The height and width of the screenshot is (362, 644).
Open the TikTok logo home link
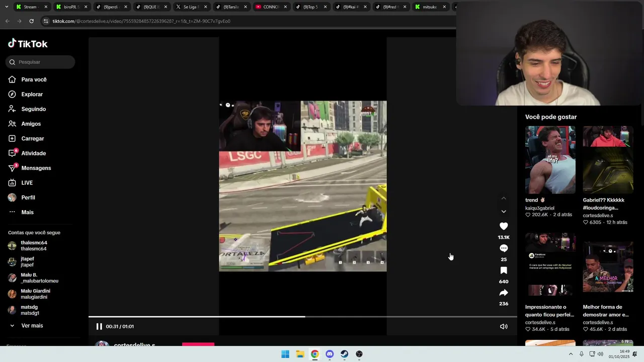(28, 44)
